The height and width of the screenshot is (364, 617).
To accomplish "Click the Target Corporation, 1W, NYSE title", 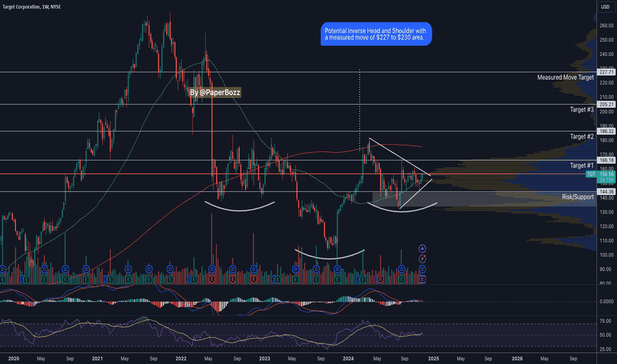I will tap(32, 7).
